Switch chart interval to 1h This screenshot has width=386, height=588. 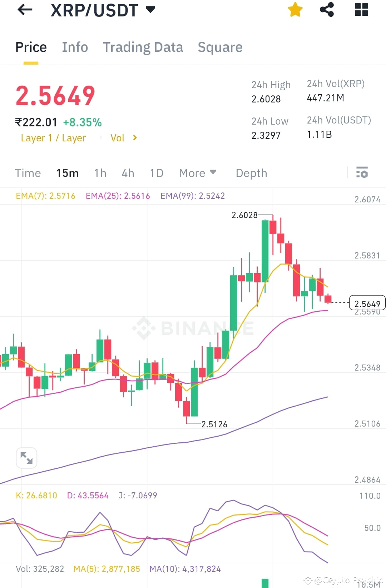coord(100,173)
